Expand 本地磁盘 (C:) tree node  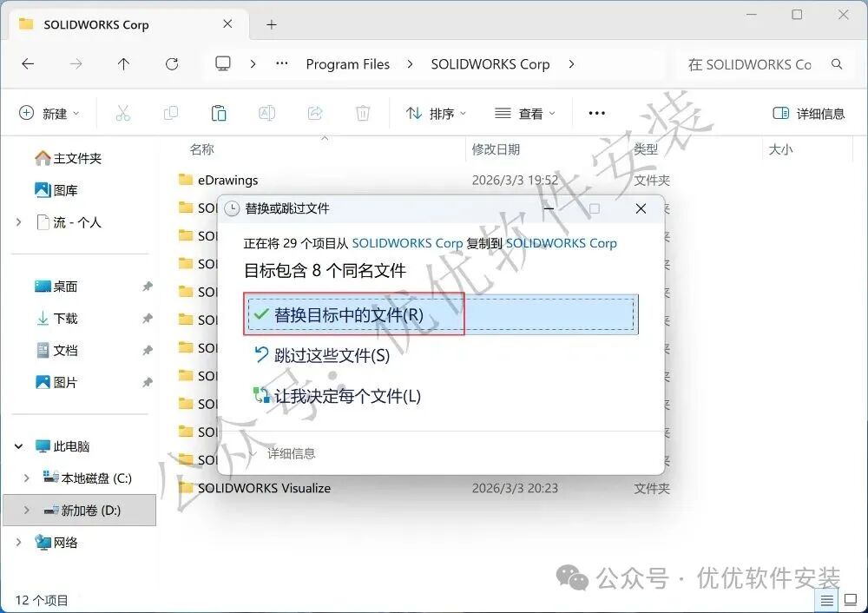tap(27, 478)
